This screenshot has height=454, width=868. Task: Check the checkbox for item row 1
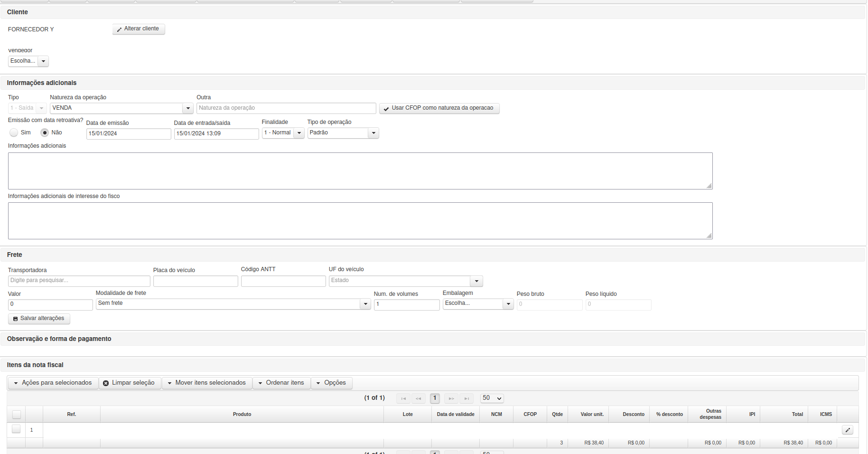(x=16, y=429)
